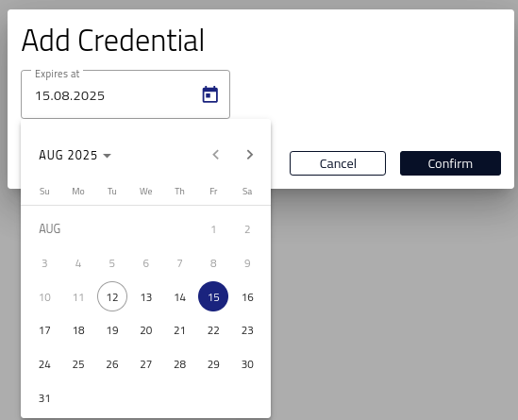Select Saturday August 16
Image resolution: width=518 pixels, height=420 pixels.
[247, 296]
